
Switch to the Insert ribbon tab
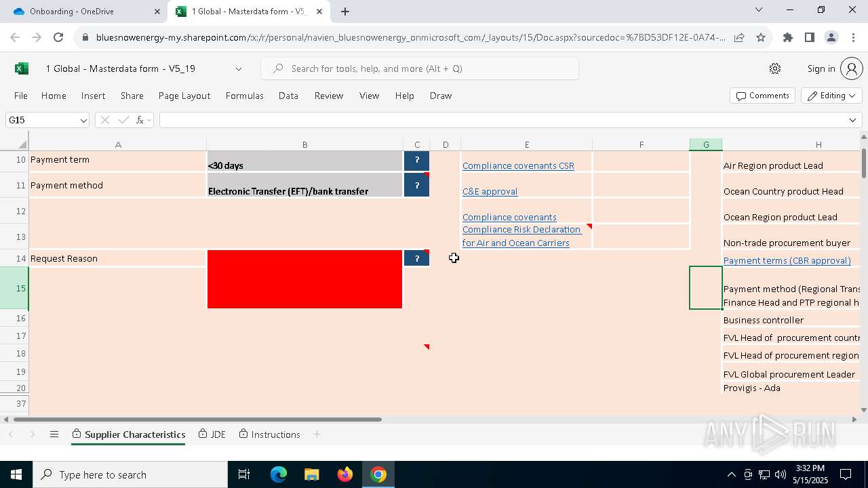(x=93, y=96)
